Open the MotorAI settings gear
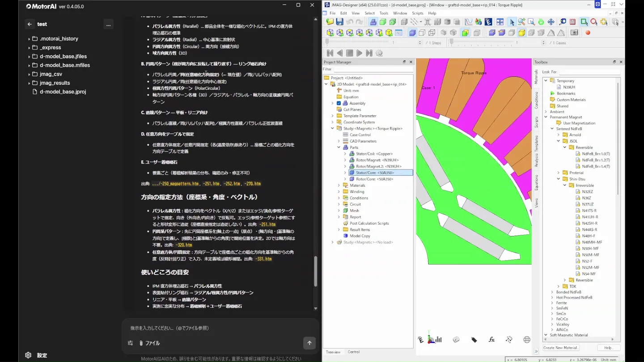The height and width of the screenshot is (362, 644). pyautogui.click(x=28, y=355)
